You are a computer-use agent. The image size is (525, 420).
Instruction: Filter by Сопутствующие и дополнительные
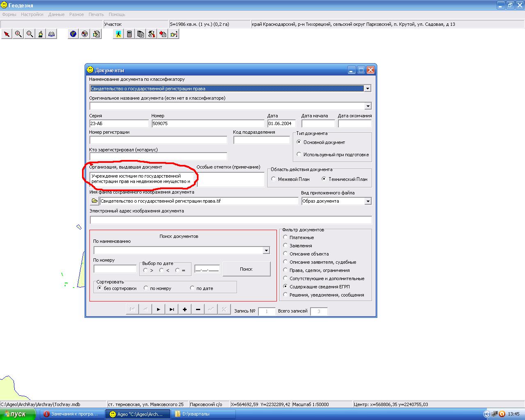[285, 278]
